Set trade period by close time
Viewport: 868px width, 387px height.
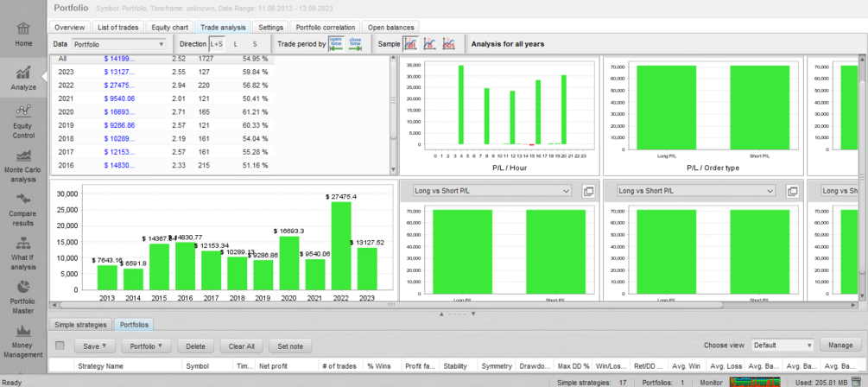355,44
